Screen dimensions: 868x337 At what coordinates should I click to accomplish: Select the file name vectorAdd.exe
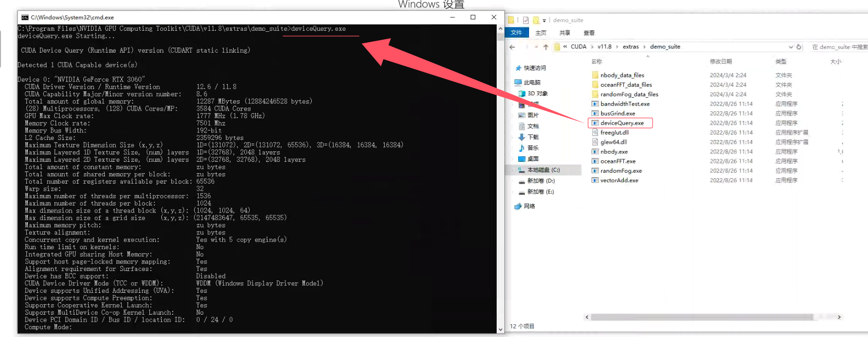619,180
